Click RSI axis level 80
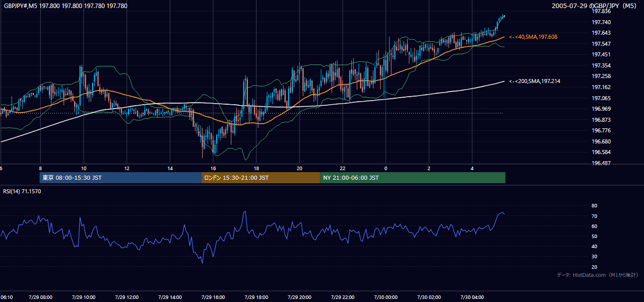644x302 pixels. 594,206
